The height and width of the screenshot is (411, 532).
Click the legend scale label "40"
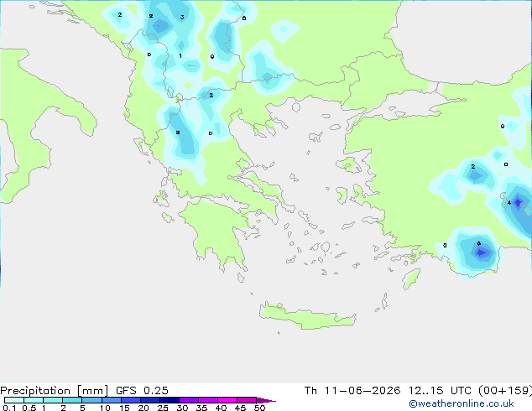pos(221,408)
